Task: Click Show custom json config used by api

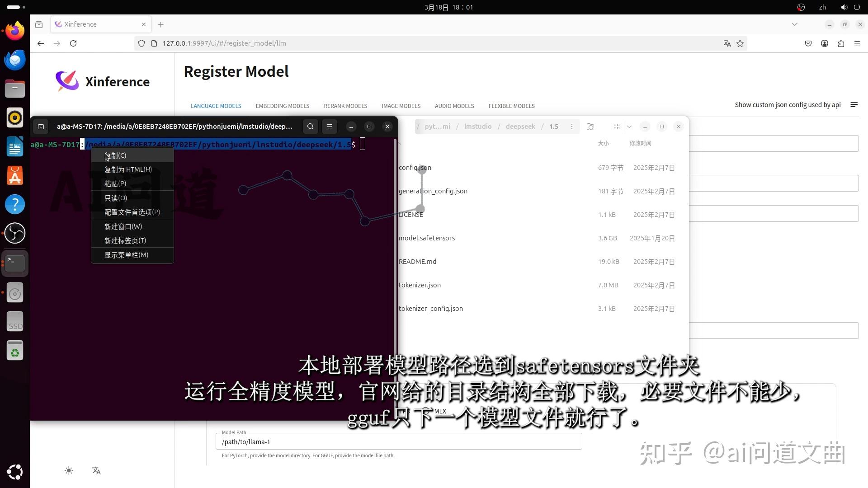Action: click(788, 104)
